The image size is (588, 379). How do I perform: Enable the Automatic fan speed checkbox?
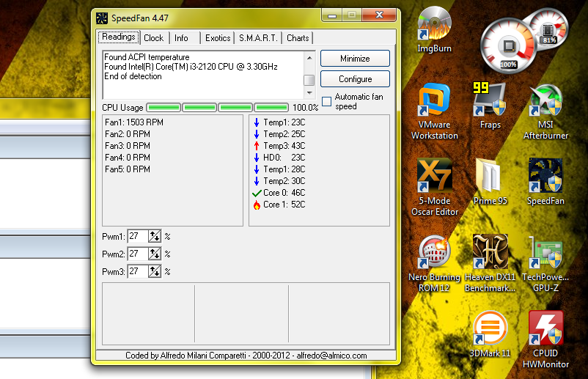click(x=326, y=101)
